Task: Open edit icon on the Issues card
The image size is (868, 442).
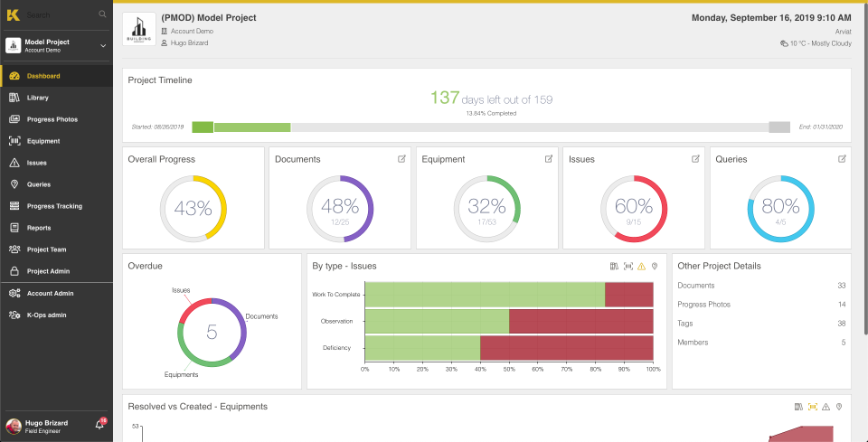Action: coord(695,159)
